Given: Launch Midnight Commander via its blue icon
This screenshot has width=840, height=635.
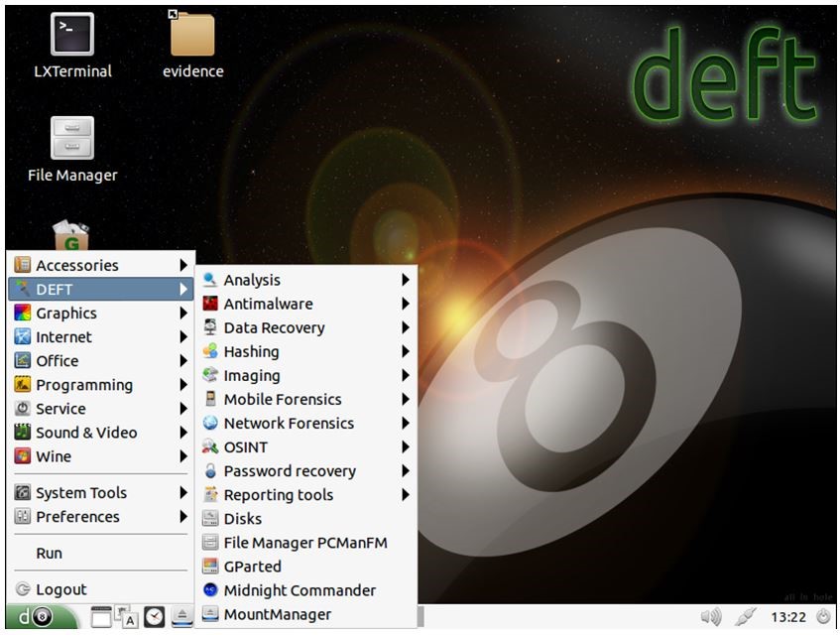Looking at the screenshot, I should click(x=210, y=590).
